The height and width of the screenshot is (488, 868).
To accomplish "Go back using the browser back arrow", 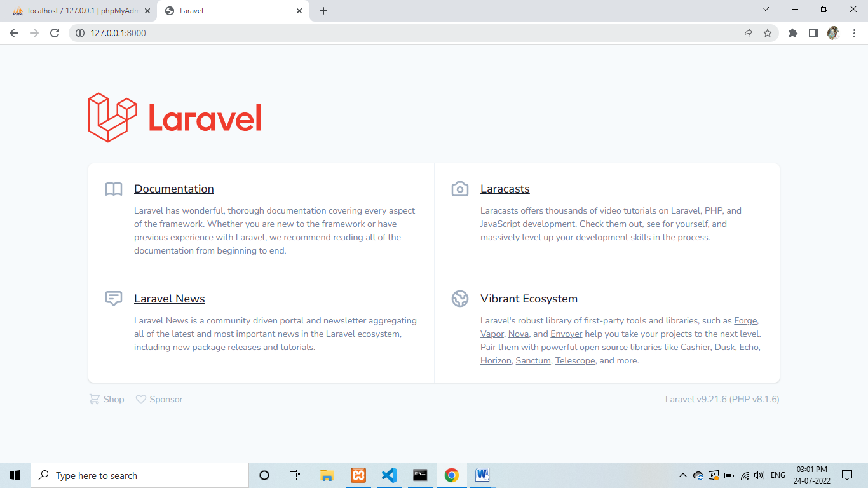I will click(14, 33).
